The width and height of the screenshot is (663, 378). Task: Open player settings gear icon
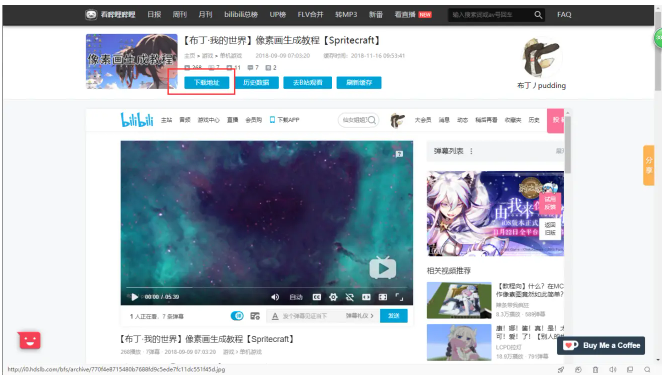tap(333, 297)
